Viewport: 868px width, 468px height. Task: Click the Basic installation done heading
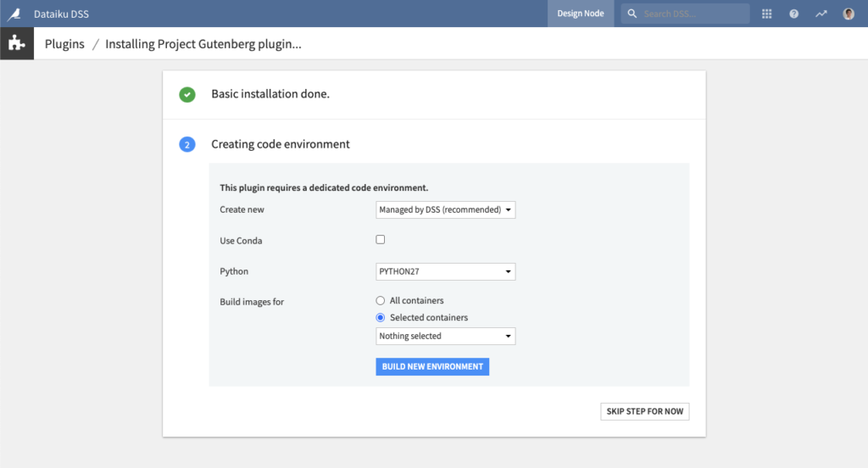[x=270, y=93]
